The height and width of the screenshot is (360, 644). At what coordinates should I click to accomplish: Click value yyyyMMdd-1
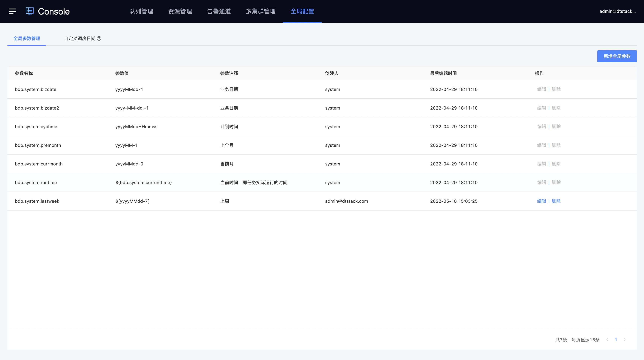(129, 89)
